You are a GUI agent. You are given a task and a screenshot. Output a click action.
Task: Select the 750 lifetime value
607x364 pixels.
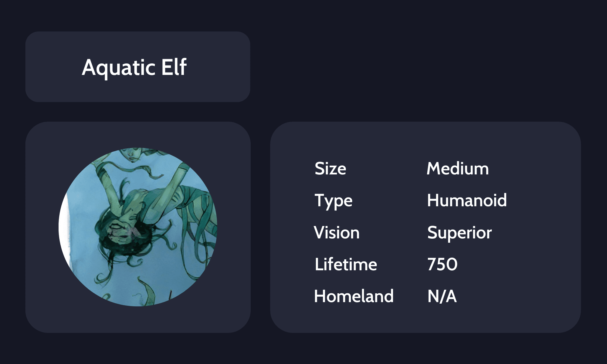pyautogui.click(x=442, y=265)
